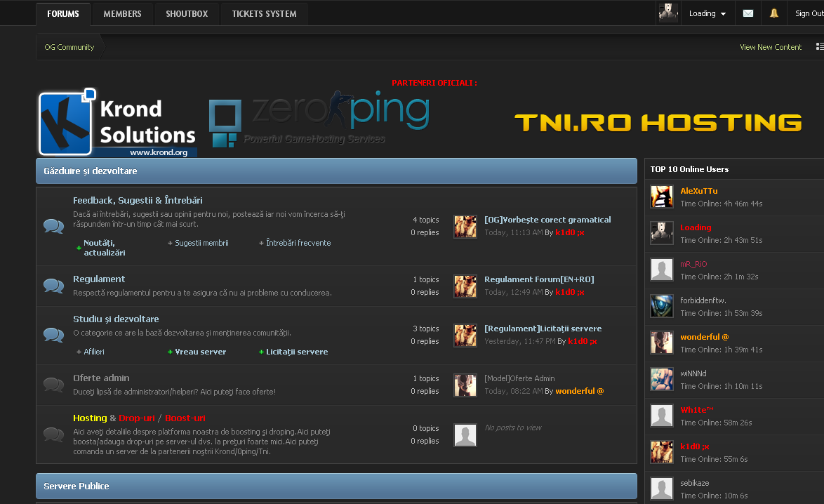View wiNNNd's avatar in Top 10 list
824x504 pixels.
(x=662, y=379)
